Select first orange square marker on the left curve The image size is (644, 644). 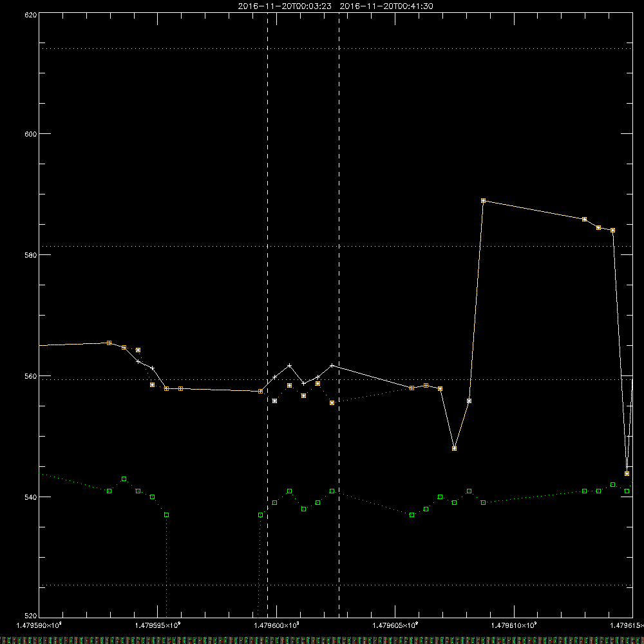[109, 343]
